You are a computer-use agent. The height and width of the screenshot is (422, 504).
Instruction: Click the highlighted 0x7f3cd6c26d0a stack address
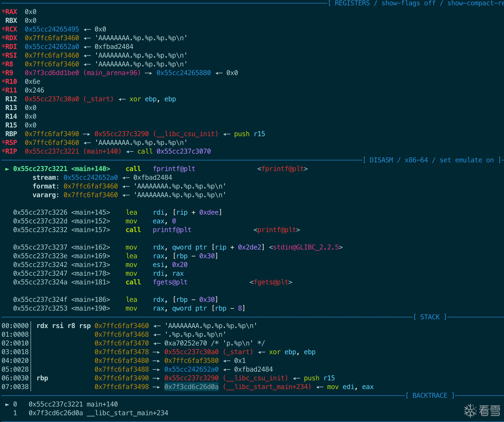[191, 387]
